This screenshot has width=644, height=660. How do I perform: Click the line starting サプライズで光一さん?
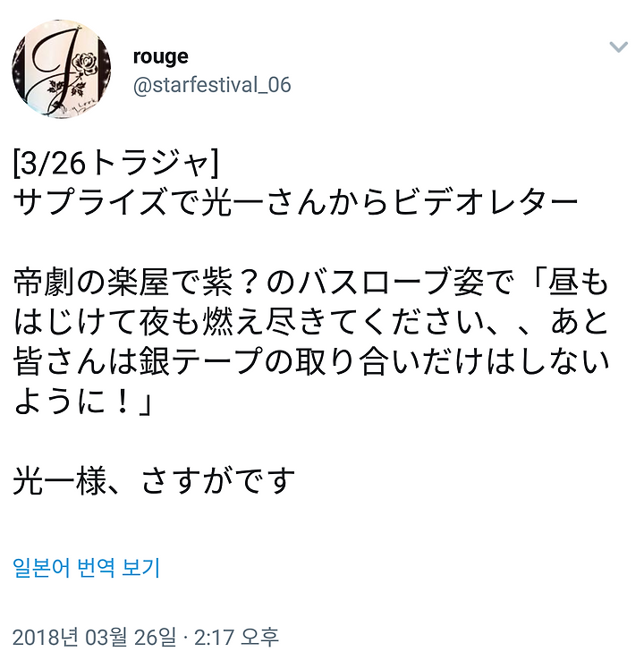pos(296,203)
